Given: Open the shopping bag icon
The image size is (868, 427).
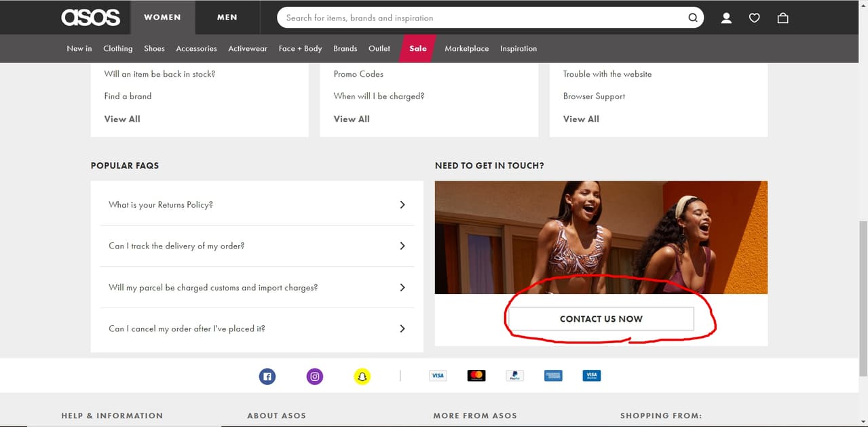Looking at the screenshot, I should pos(782,18).
